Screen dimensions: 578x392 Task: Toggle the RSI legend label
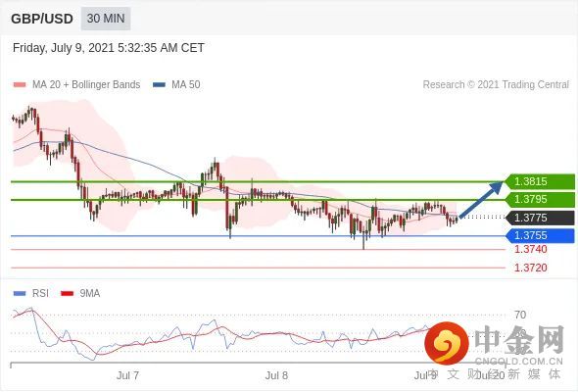pos(40,294)
